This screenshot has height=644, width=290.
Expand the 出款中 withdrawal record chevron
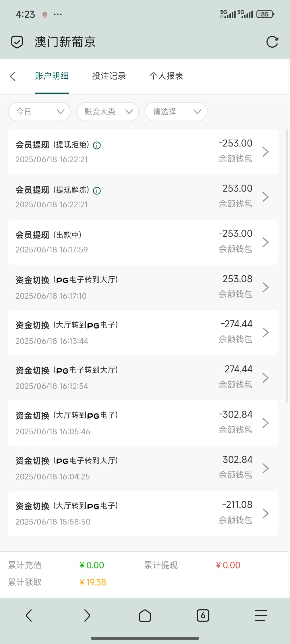(265, 242)
